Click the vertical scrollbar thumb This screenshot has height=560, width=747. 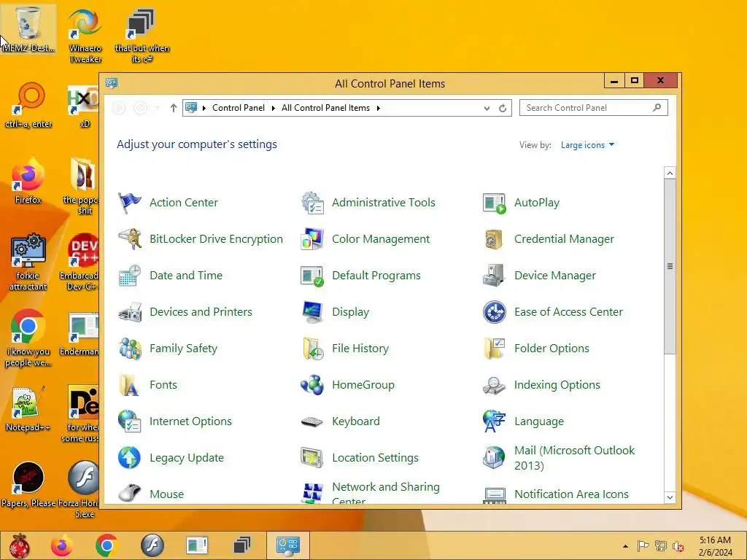click(x=670, y=267)
